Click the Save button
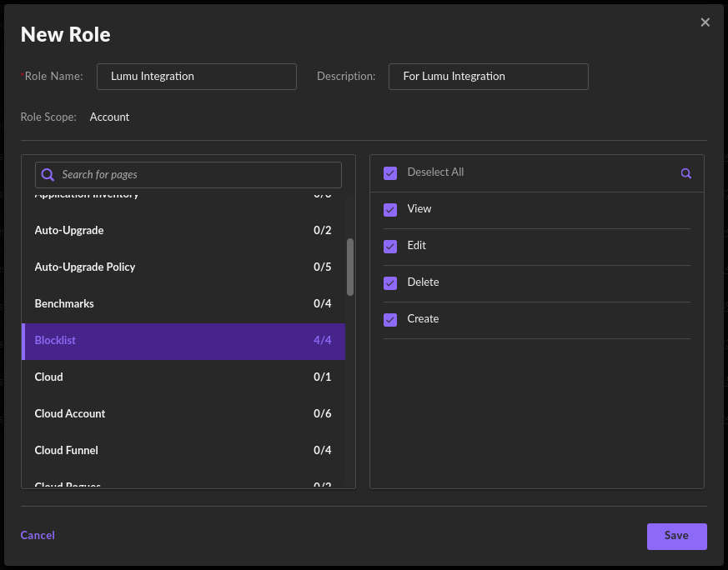The height and width of the screenshot is (570, 728). (676, 536)
